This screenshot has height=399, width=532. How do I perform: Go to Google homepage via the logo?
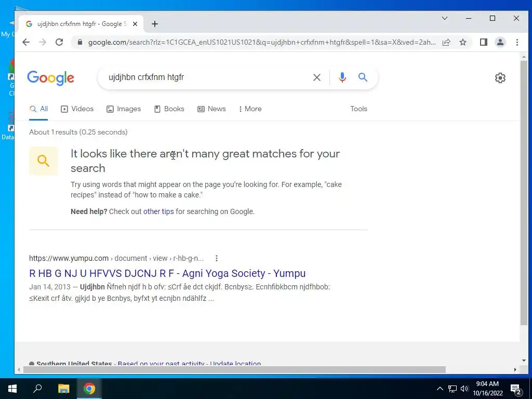[x=50, y=78]
